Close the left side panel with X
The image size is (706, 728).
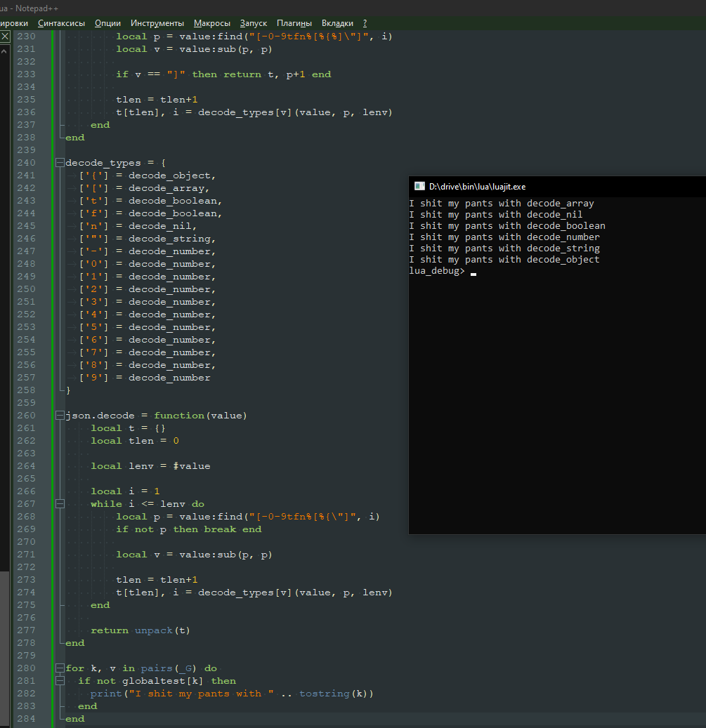coord(5,36)
